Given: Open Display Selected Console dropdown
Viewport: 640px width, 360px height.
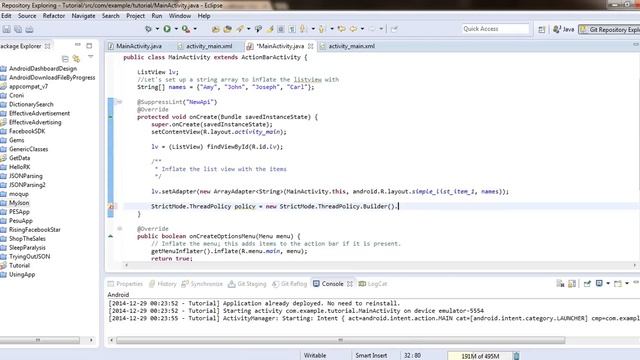Looking at the screenshot, I should [x=608, y=284].
